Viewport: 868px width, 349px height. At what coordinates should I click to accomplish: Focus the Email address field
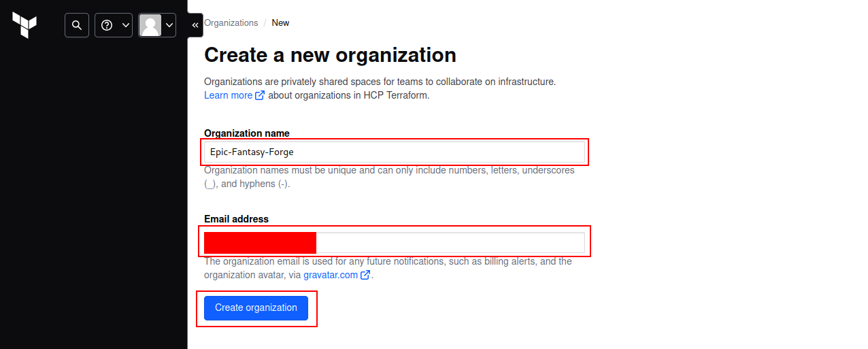pos(395,243)
